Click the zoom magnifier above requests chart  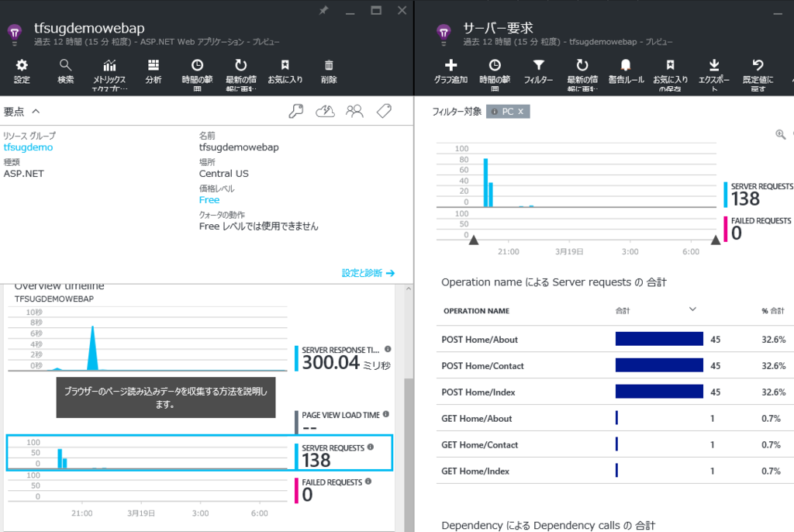[x=780, y=134]
